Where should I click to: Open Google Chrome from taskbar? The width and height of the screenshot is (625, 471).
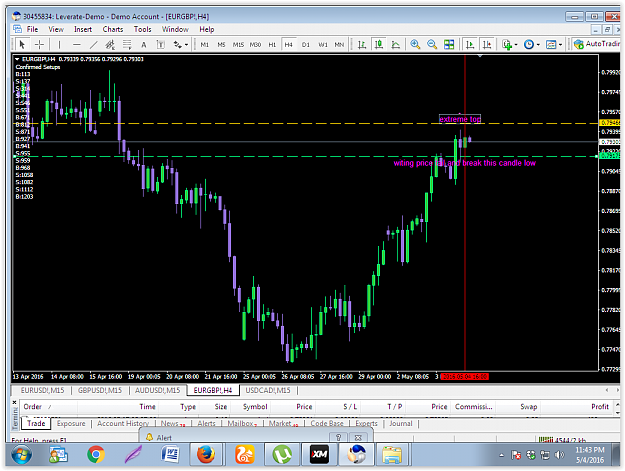click(96, 454)
